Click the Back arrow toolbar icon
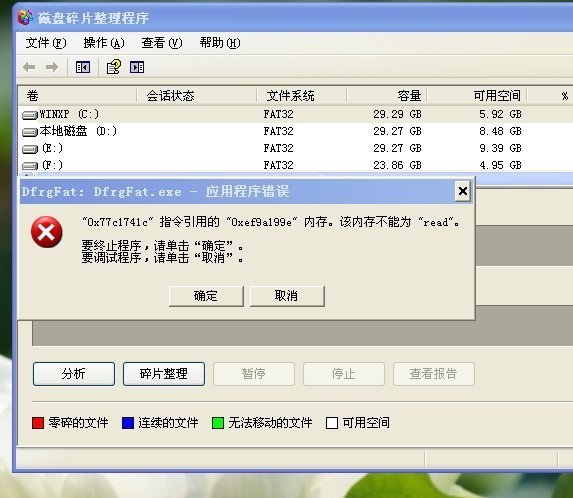573x498 pixels. pyautogui.click(x=29, y=67)
